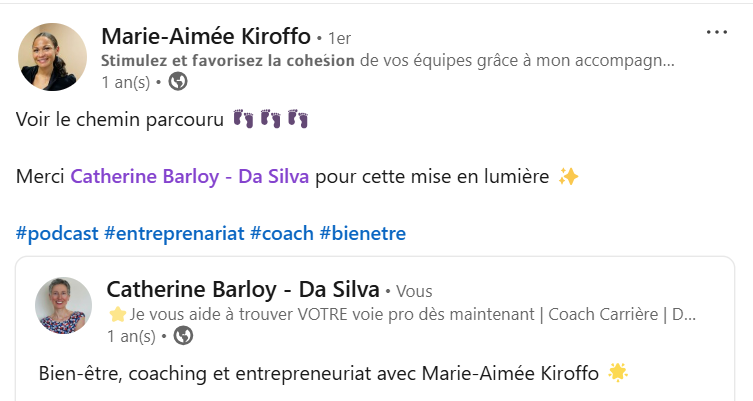Open the #coach hashtag

(282, 234)
